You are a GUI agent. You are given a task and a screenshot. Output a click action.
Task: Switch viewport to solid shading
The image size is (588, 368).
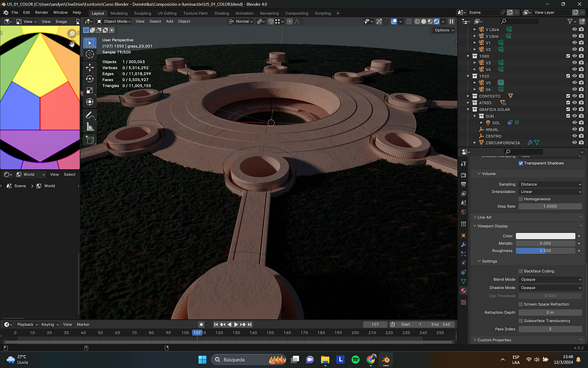tap(424, 22)
